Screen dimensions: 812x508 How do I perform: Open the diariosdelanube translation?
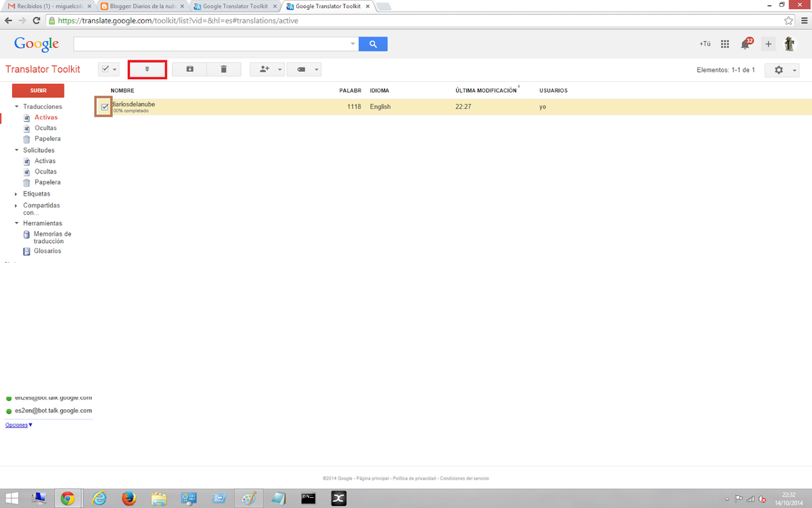click(x=134, y=104)
